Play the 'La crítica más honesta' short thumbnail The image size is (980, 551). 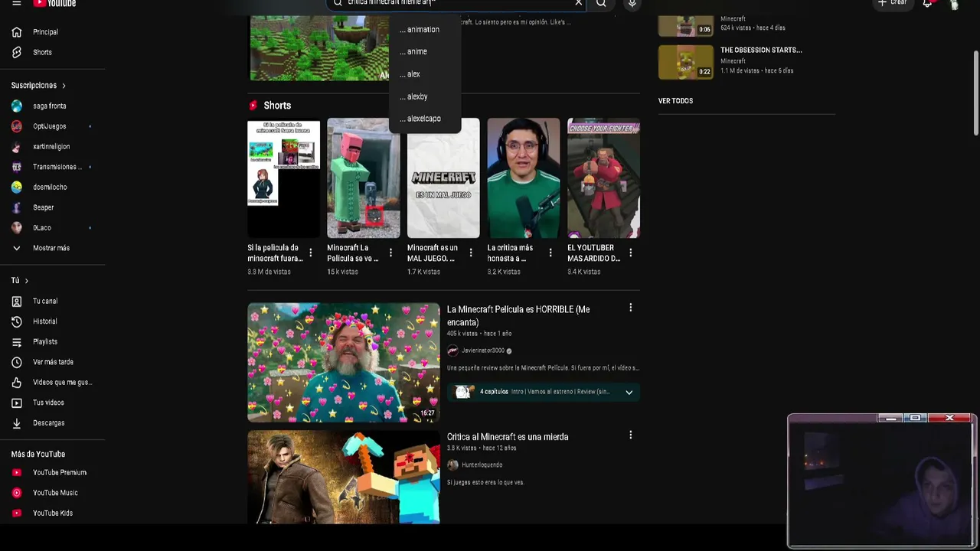524,178
